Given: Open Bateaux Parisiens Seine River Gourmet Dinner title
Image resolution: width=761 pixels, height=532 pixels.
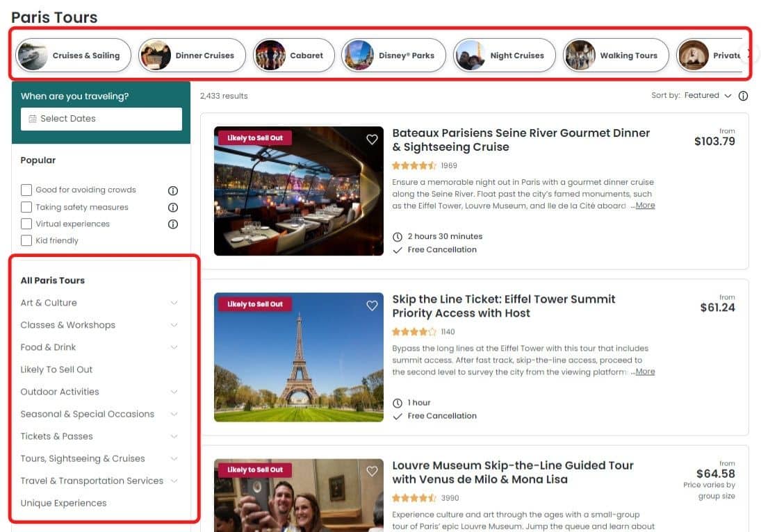Looking at the screenshot, I should click(x=521, y=140).
